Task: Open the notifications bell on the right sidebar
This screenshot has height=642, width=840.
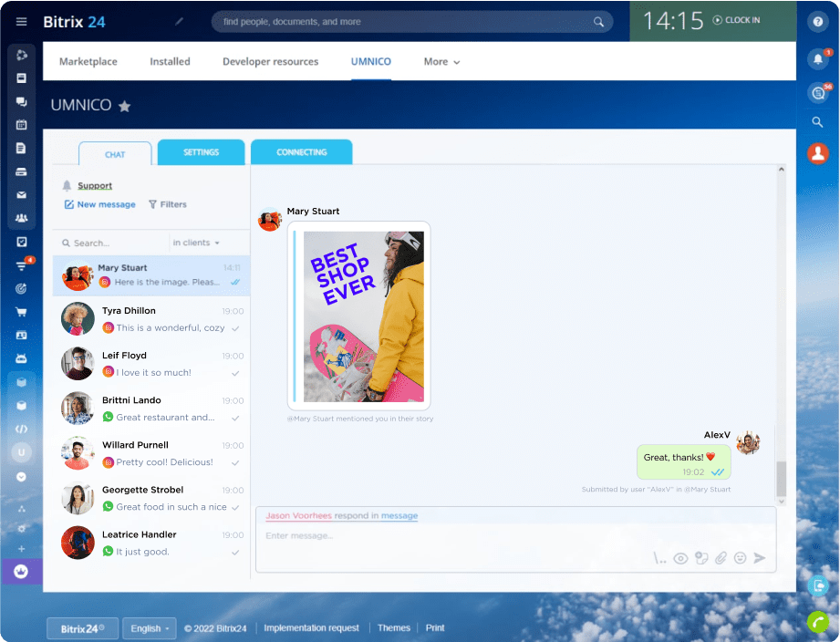Action: pos(818,59)
